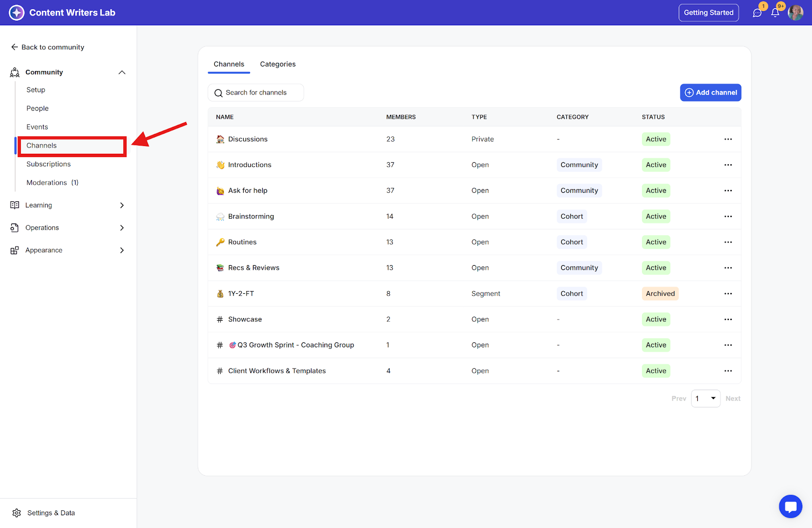Open more options for Discussions channel
Screen dimensions: 812x528
coord(728,139)
